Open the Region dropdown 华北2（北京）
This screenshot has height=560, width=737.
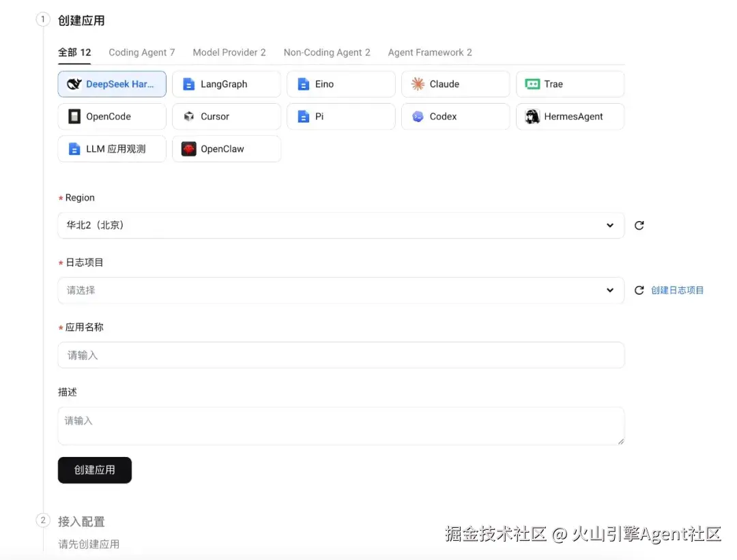coord(341,226)
